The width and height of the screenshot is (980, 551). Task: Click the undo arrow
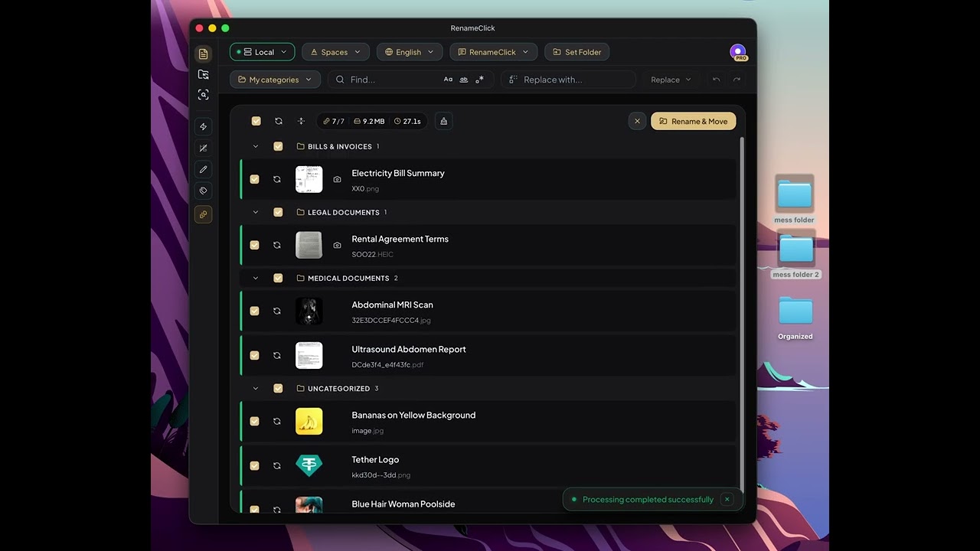(716, 80)
